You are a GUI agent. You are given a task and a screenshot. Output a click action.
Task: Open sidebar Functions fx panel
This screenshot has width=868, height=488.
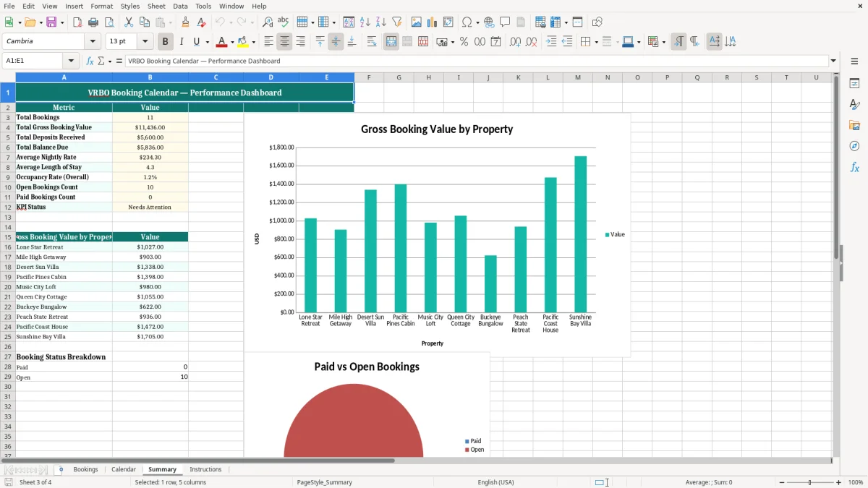coord(854,167)
